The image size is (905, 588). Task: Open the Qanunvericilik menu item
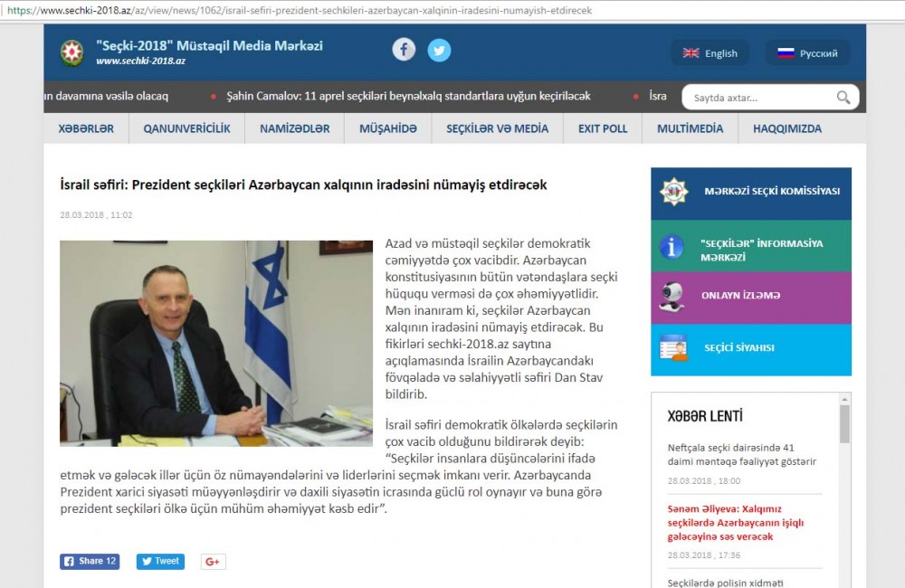pyautogui.click(x=186, y=128)
